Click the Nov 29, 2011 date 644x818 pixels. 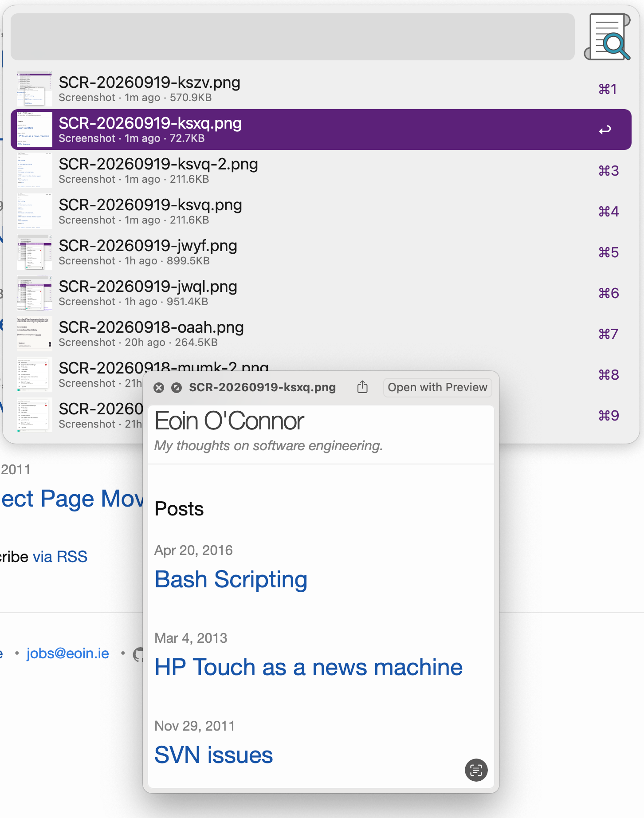(x=195, y=726)
